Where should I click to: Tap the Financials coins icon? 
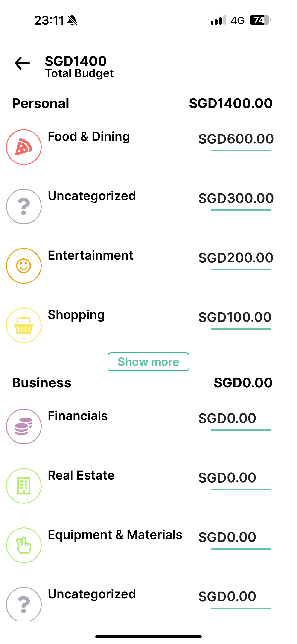click(x=24, y=426)
